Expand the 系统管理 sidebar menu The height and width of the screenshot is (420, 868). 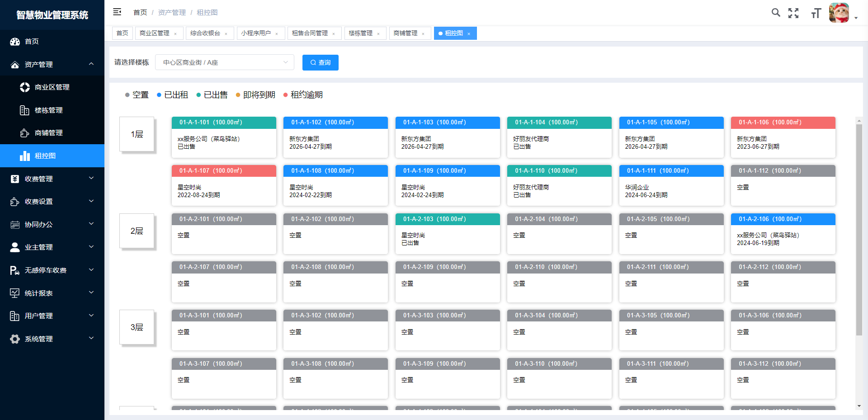click(91, 338)
